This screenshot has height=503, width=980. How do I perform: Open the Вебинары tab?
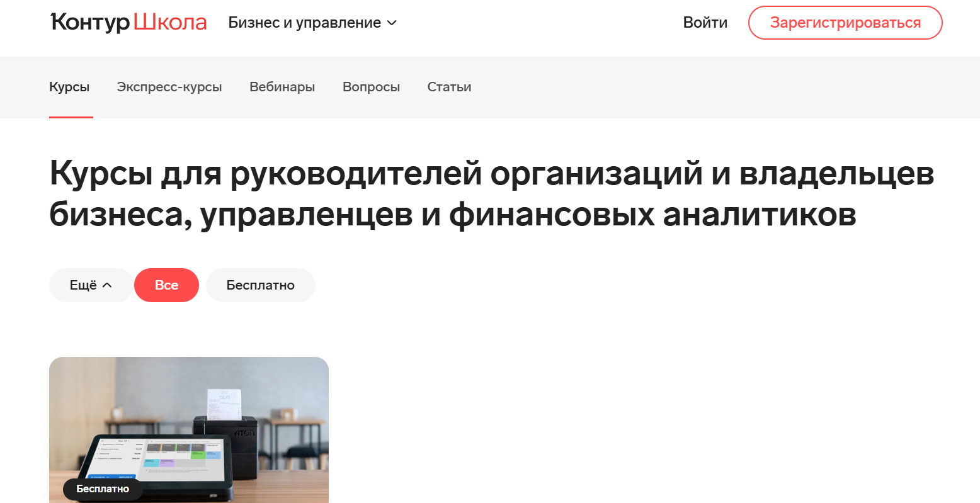click(x=282, y=87)
